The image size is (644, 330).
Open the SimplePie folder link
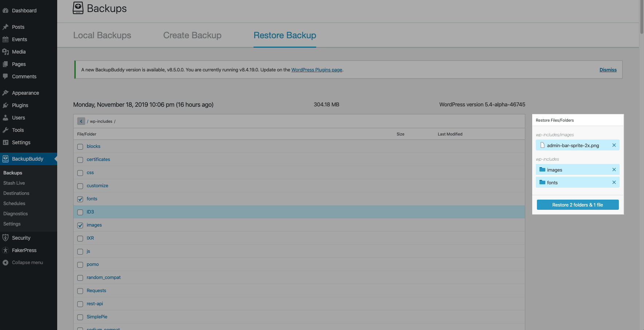(97, 317)
